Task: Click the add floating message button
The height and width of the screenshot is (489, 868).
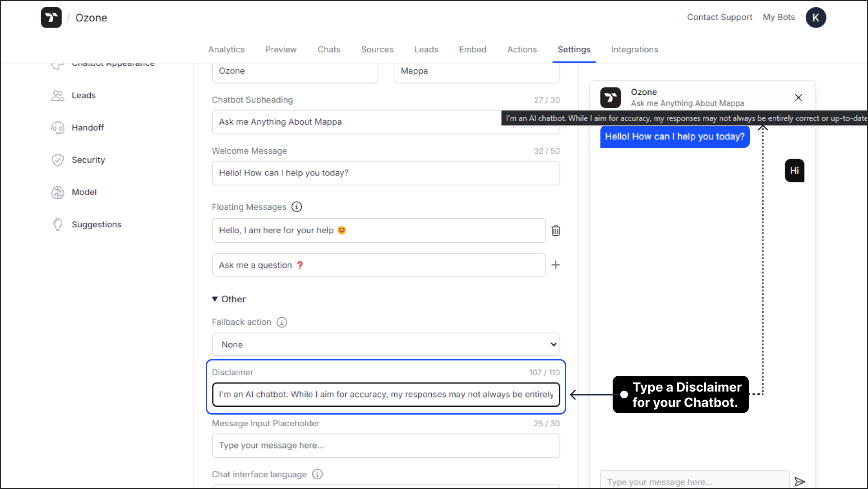Action: pyautogui.click(x=554, y=265)
